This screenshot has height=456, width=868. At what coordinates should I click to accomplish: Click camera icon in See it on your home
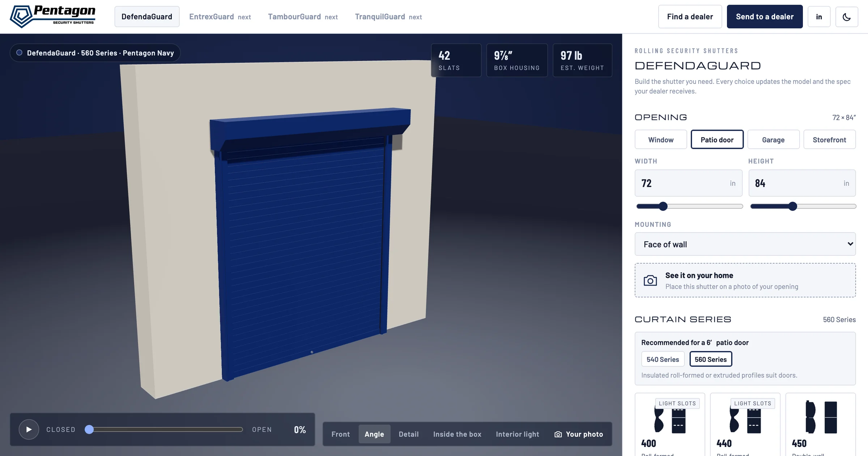coord(650,280)
